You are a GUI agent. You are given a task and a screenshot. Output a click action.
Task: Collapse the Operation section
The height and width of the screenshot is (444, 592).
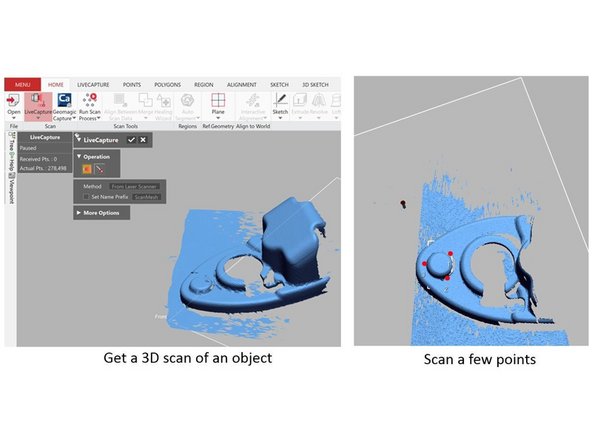(x=79, y=156)
